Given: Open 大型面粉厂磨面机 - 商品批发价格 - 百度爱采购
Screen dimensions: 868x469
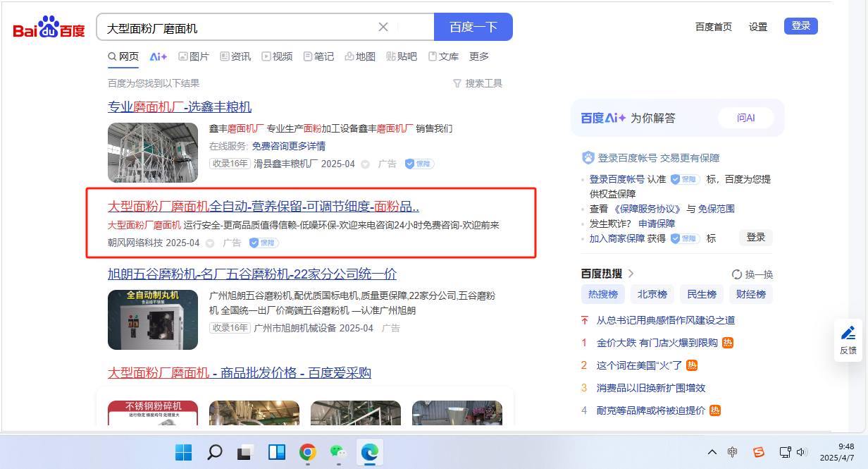Looking at the screenshot, I should (240, 372).
